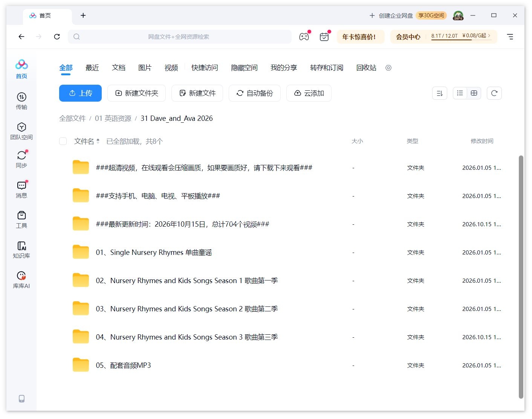Viewport: 532px width, 419px height.
Task: Open folder ###超清视频，在线观看会压缩画质
Action: click(x=204, y=168)
